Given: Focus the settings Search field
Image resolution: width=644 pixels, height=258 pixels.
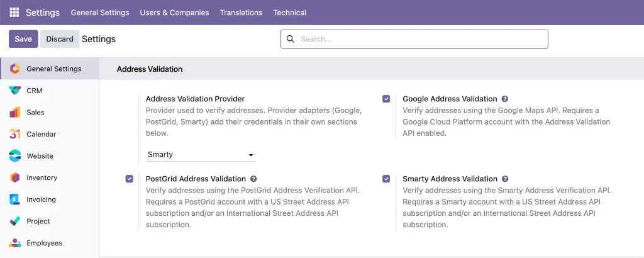Looking at the screenshot, I should [x=414, y=39].
